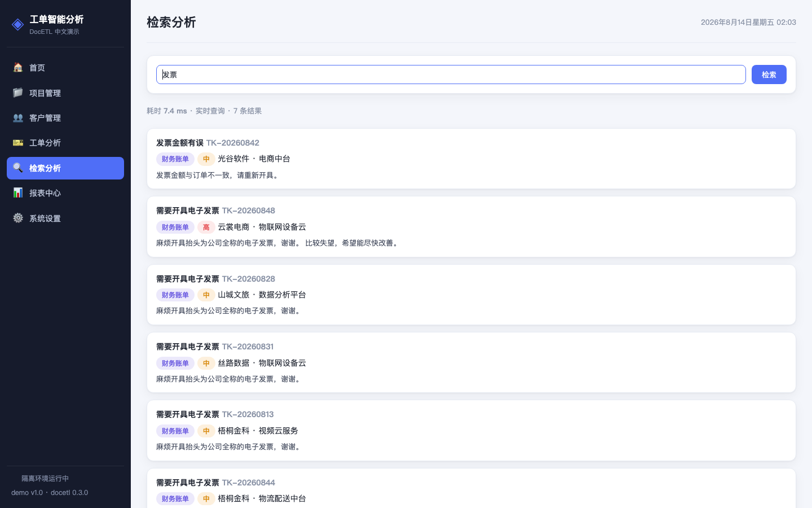
Task: Click the demo v1.0 · docetl 0.3.0 version text
Action: pos(50,493)
